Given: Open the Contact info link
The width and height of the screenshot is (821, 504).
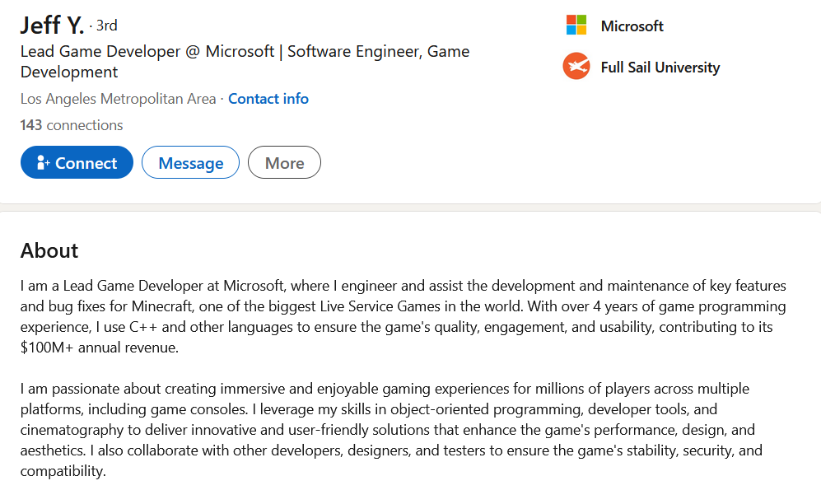Looking at the screenshot, I should click(268, 99).
